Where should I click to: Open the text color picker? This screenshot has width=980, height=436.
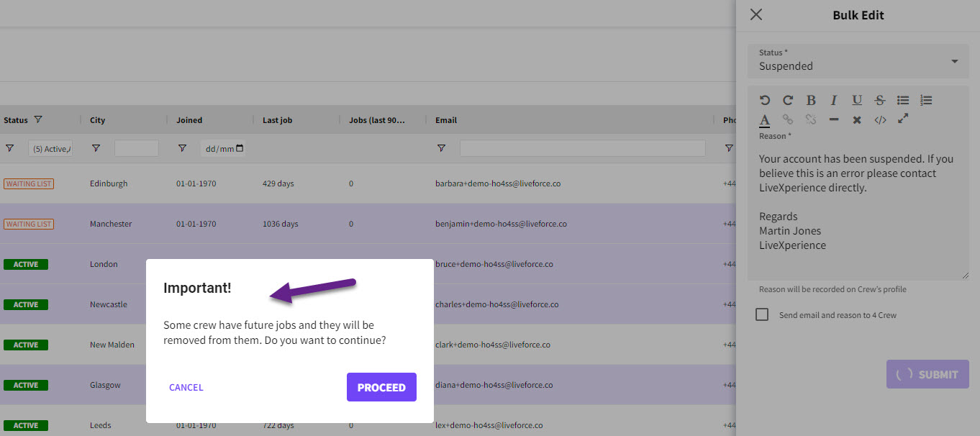click(765, 119)
